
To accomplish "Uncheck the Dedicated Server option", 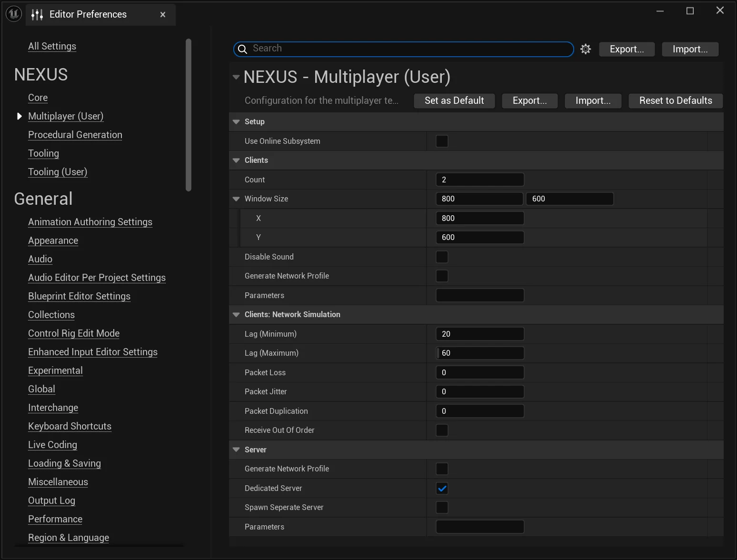I will click(442, 488).
